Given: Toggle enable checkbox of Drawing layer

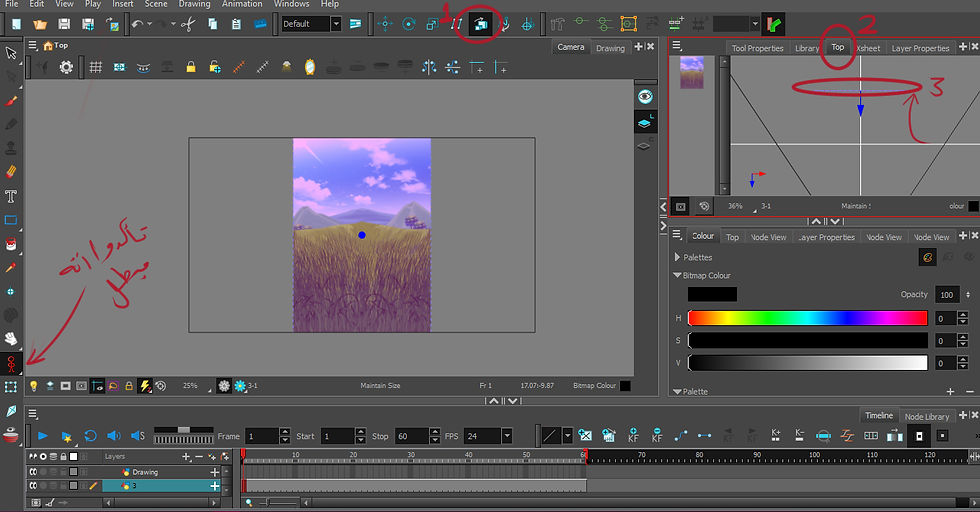Looking at the screenshot, I should [x=33, y=472].
